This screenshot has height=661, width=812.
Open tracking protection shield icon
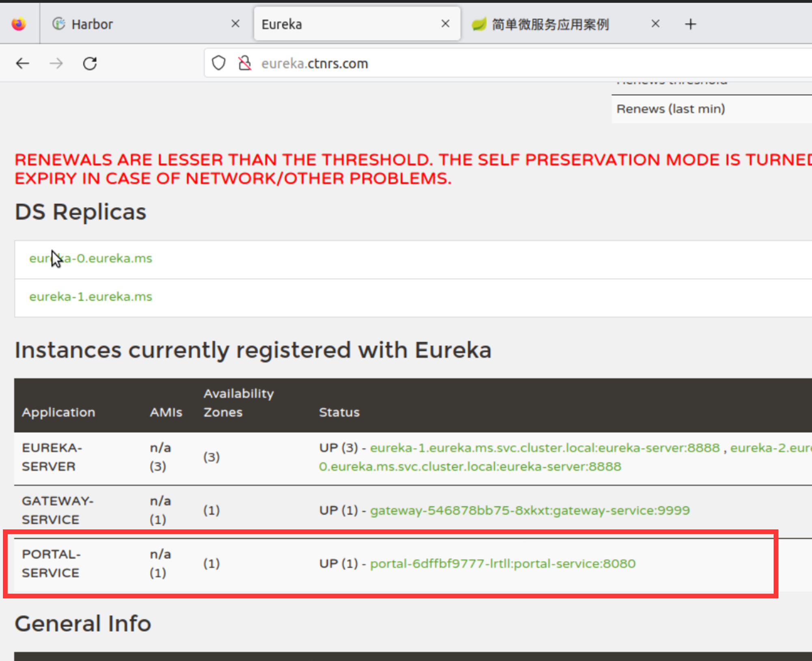pos(218,63)
